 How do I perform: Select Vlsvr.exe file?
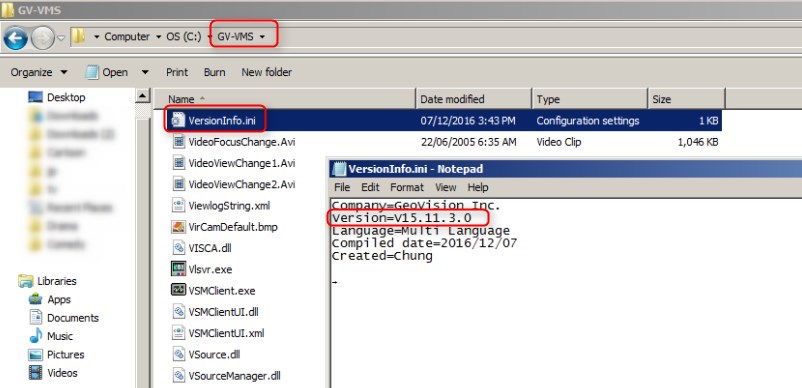[x=210, y=269]
